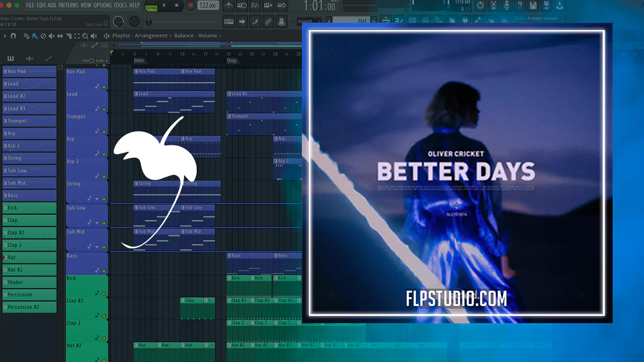Open the PATTERNS menu

coord(68,6)
